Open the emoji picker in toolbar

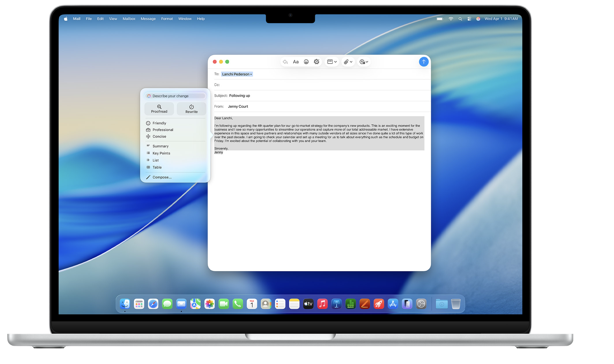306,62
